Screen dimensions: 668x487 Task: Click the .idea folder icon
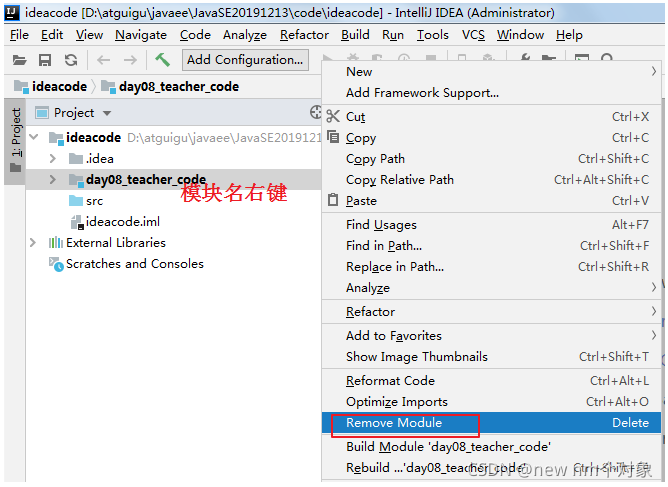(76, 158)
